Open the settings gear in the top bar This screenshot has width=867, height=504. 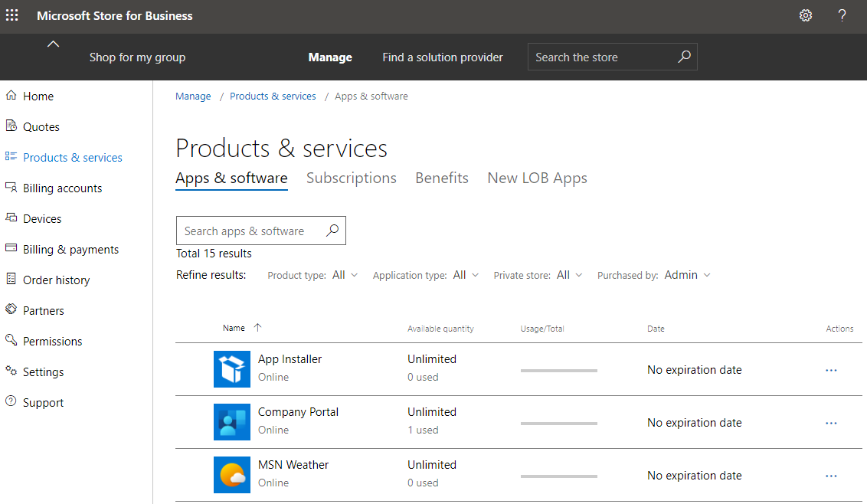(x=805, y=15)
